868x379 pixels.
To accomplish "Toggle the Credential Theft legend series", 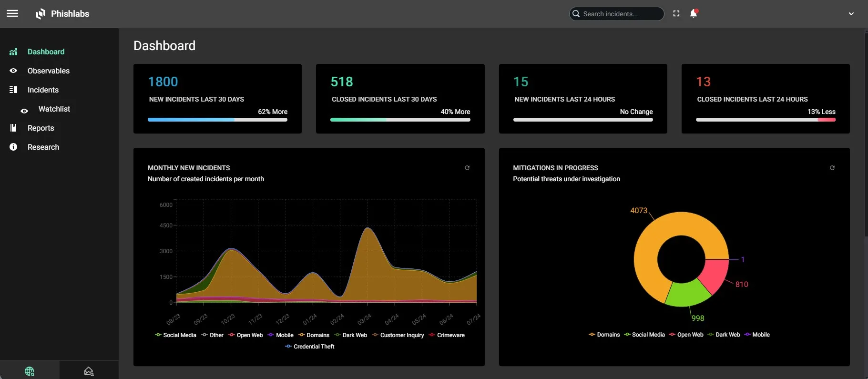I will click(x=310, y=347).
